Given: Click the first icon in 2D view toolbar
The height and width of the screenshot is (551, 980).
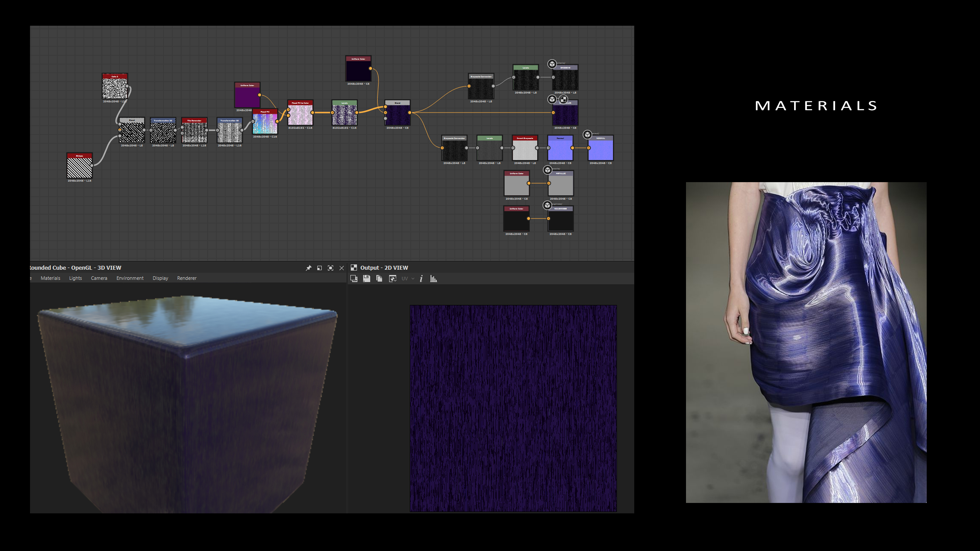Looking at the screenshot, I should click(354, 278).
